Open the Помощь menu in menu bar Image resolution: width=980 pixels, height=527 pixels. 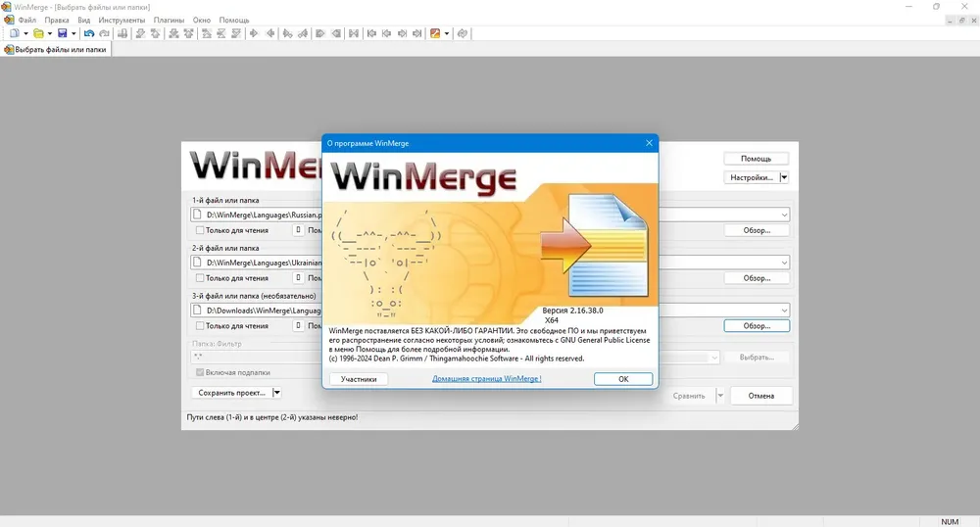click(234, 20)
